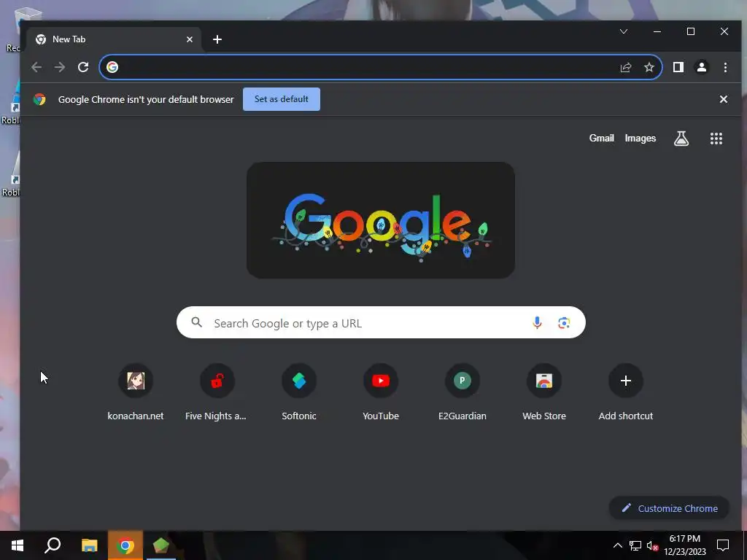
Task: Open network status tray icon
Action: coord(635,545)
